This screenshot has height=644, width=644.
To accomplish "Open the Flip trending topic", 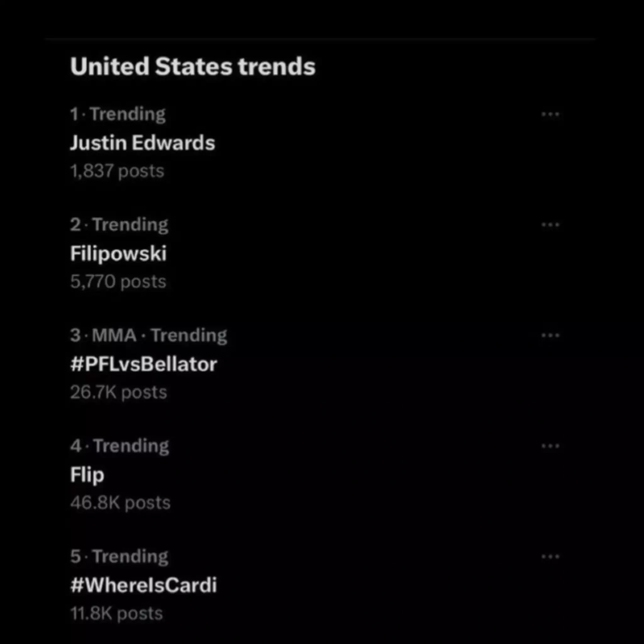I will pos(87,475).
